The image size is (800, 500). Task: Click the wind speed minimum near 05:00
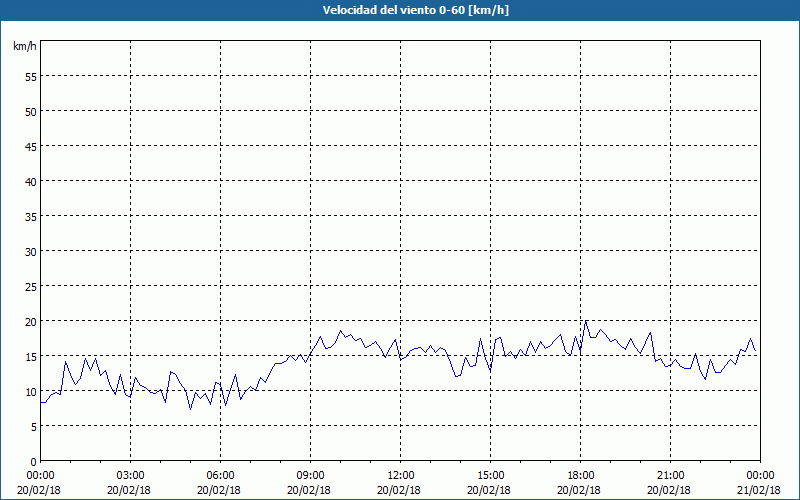[190, 409]
